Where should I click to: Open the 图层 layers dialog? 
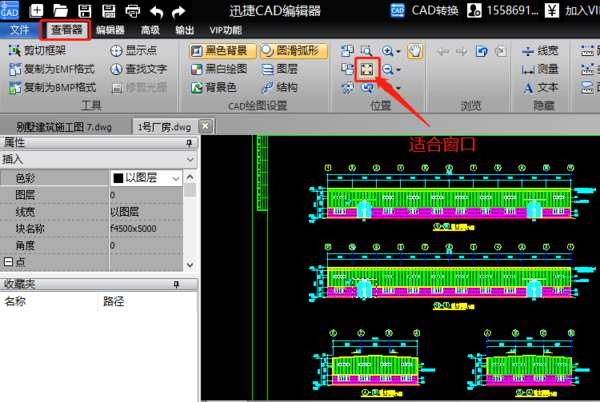pyautogui.click(x=279, y=69)
